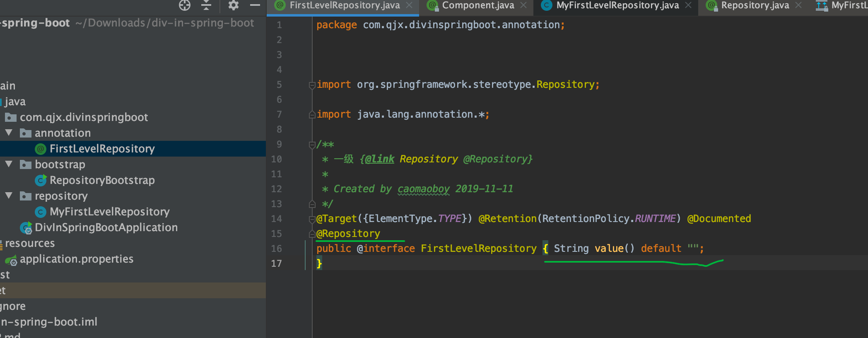Click the bootstrap folder icon
The height and width of the screenshot is (338, 868).
(25, 164)
